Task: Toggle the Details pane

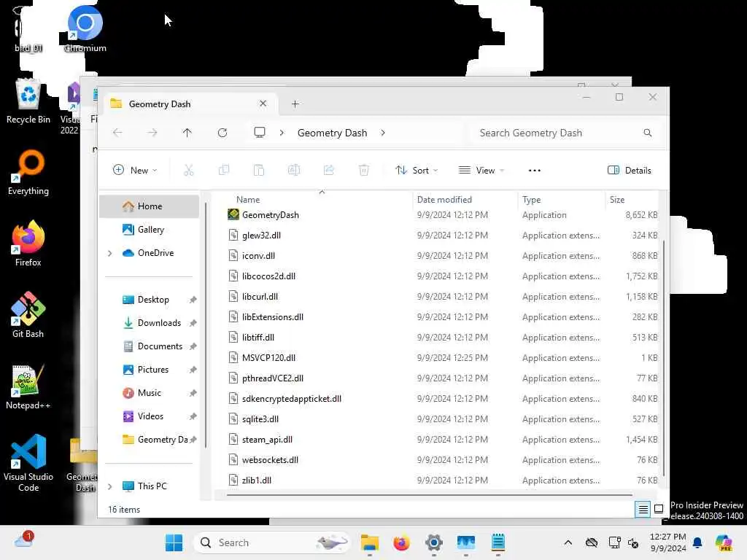Action: [x=630, y=170]
